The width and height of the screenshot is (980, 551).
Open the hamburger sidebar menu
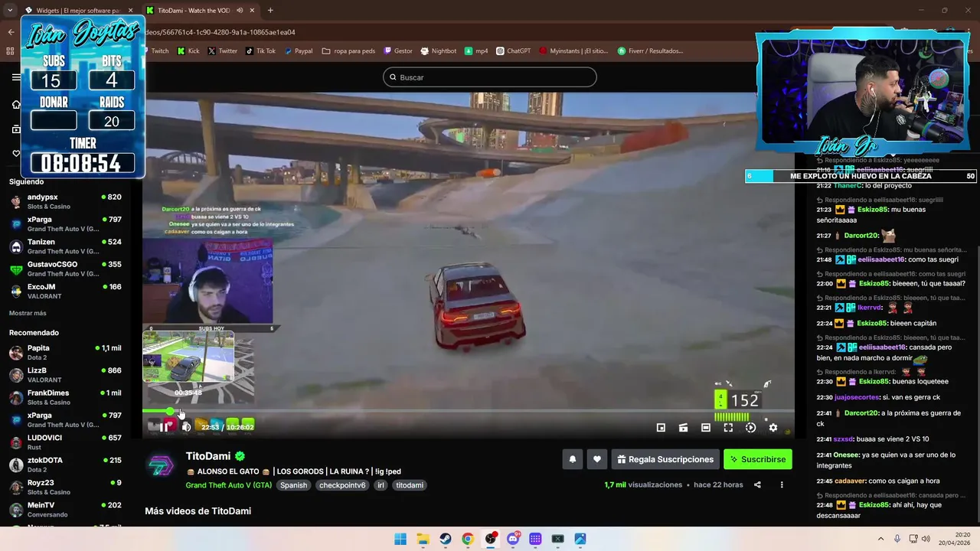point(16,77)
